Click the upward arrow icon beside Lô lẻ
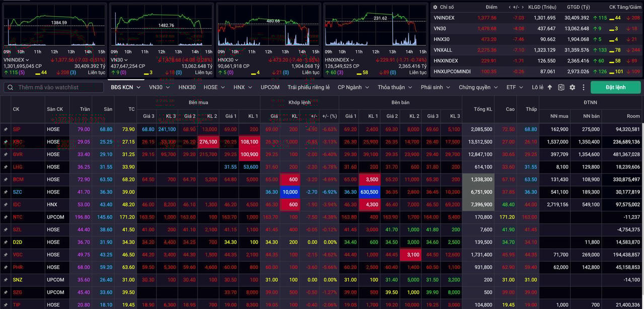 click(551, 87)
